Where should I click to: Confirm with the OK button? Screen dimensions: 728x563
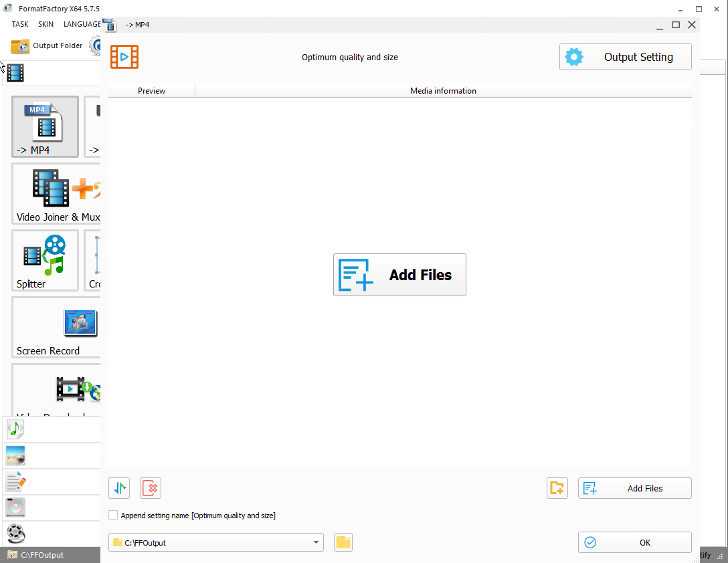pos(635,542)
